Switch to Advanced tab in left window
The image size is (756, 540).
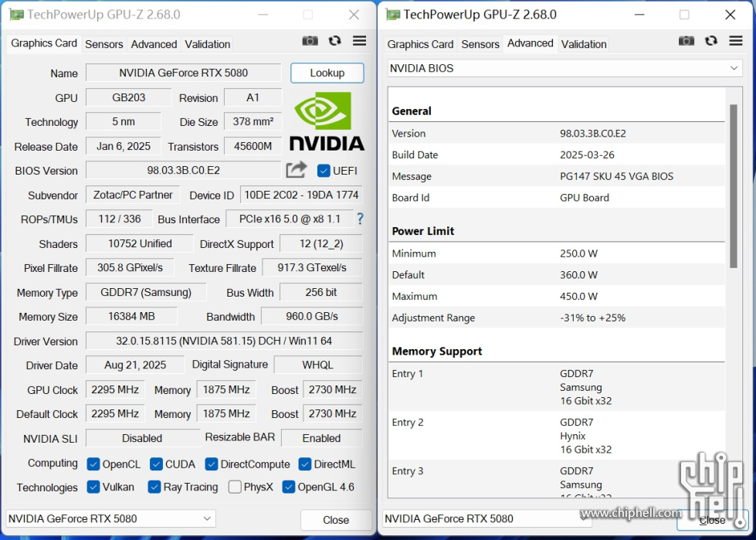[154, 44]
